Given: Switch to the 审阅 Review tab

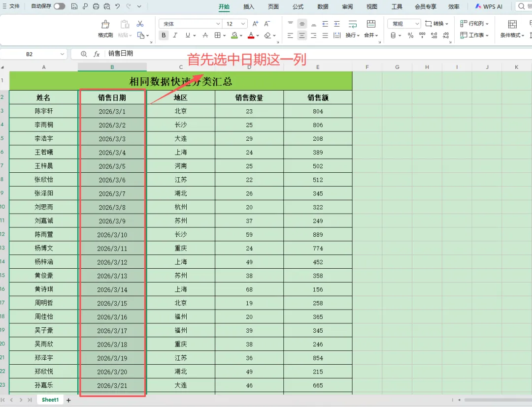Looking at the screenshot, I should [347, 6].
